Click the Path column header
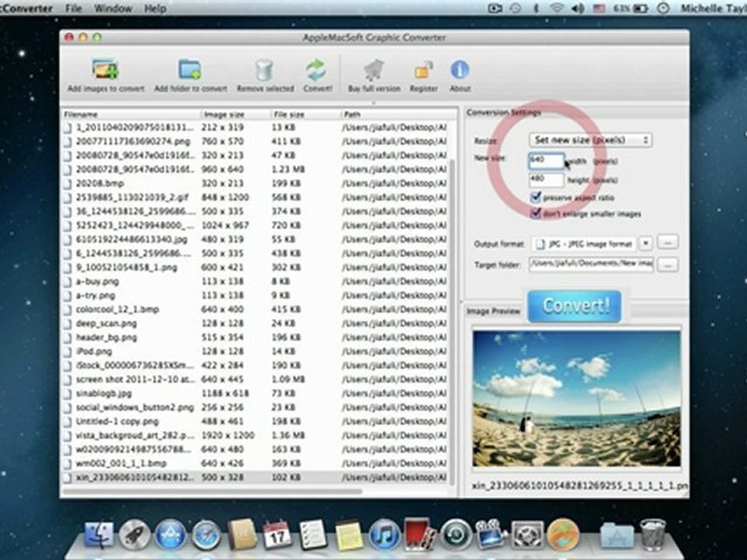The image size is (747, 560). 398,114
